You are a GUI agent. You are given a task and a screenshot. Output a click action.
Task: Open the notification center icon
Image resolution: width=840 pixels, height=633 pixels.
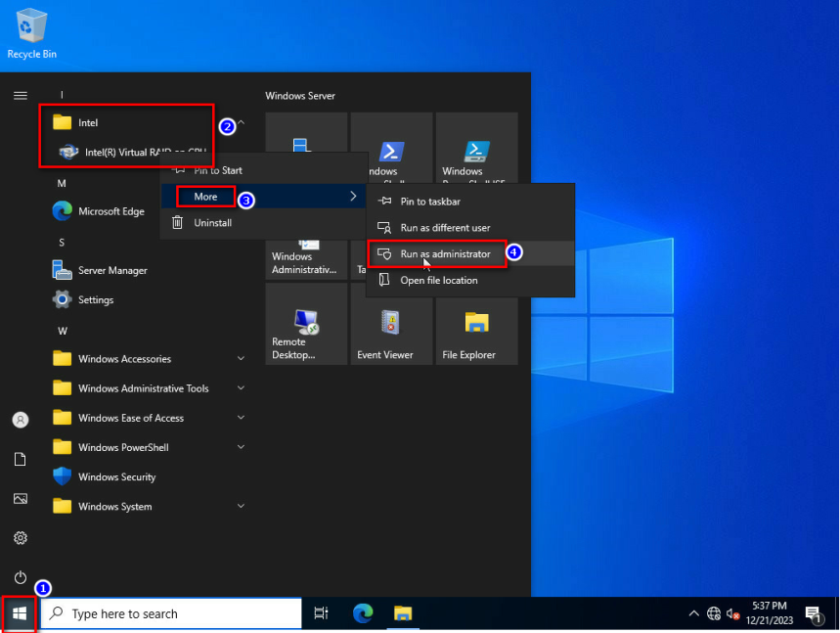coord(814,614)
